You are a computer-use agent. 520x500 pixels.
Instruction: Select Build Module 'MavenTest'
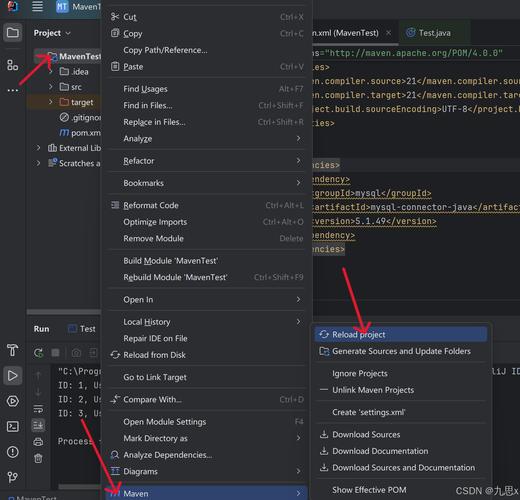207,261
